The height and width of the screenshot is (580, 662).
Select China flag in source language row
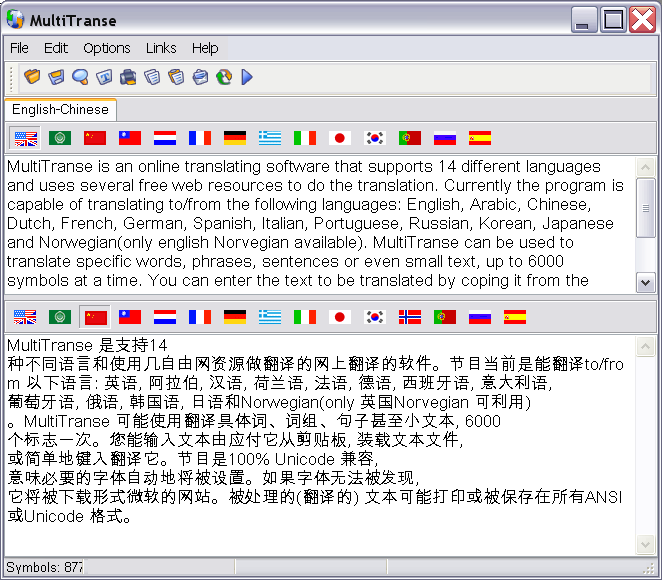[95, 138]
